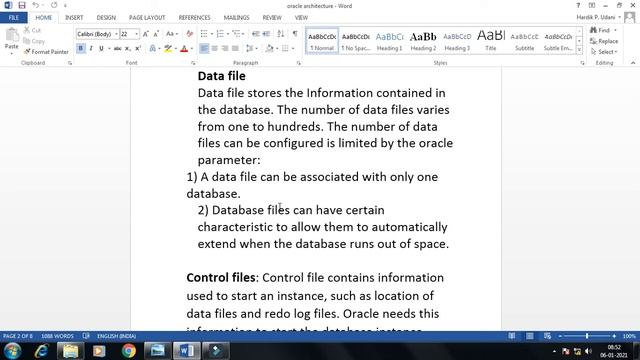Screen dimensions: 640x360
Task: Toggle Show/Hide paragraph marks
Action: [295, 34]
